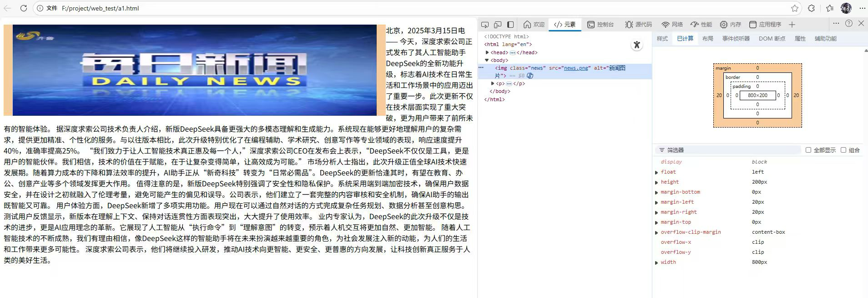The width and height of the screenshot is (868, 298).
Task: Enable the 组合 (Group) checkbox
Action: click(843, 150)
